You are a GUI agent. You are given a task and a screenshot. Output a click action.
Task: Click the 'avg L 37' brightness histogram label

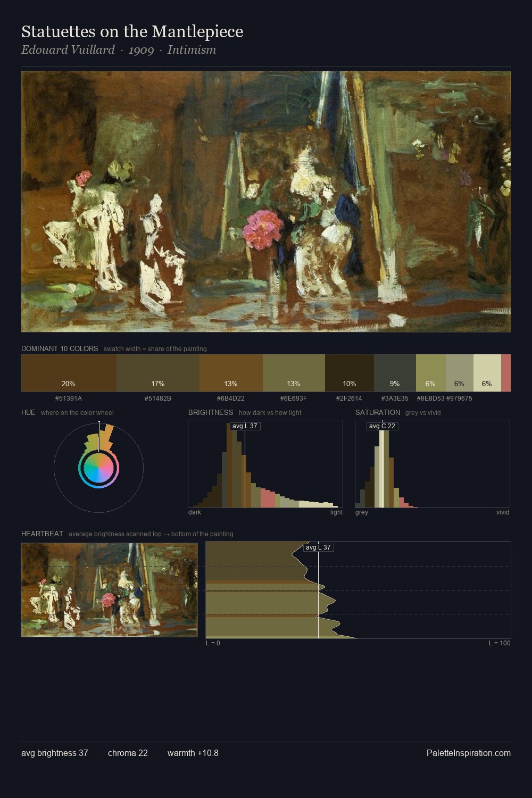click(x=245, y=426)
